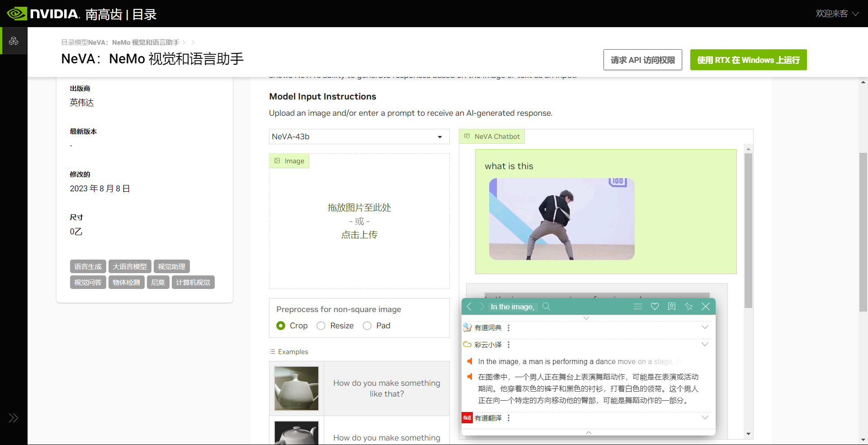This screenshot has height=445, width=868.
Task: Click the search magnifier in translation popup
Action: tap(546, 307)
